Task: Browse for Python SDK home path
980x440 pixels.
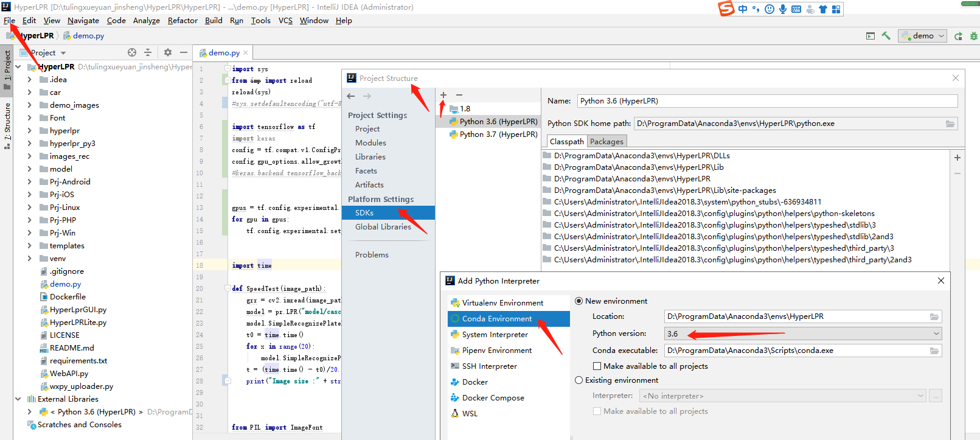Action: coord(950,124)
